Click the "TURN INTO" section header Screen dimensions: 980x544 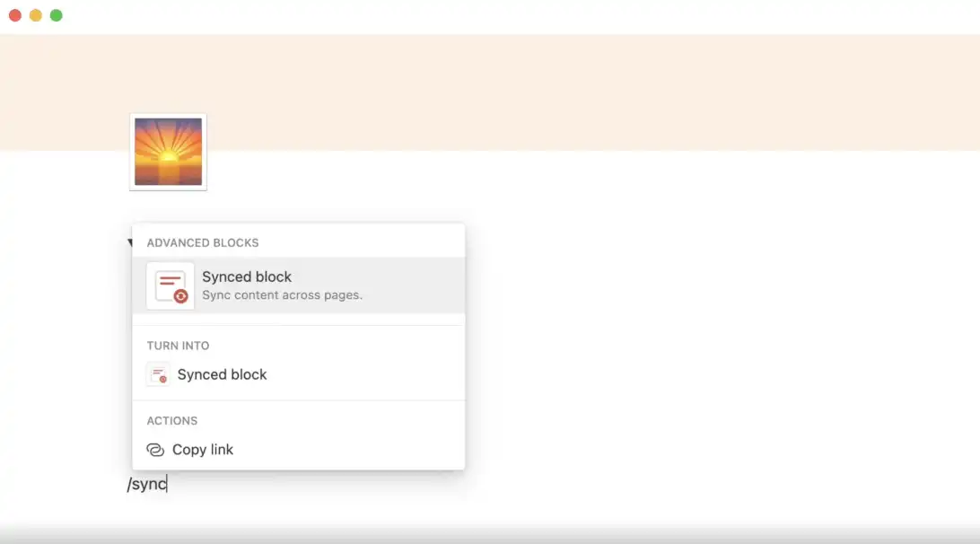(x=178, y=346)
